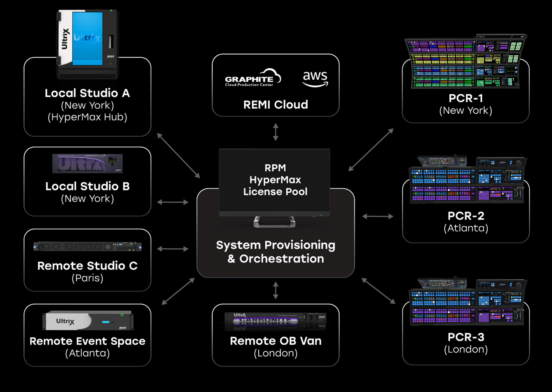Image resolution: width=552 pixels, height=392 pixels.
Task: Click the "REMI Cloud" label
Action: (276, 105)
